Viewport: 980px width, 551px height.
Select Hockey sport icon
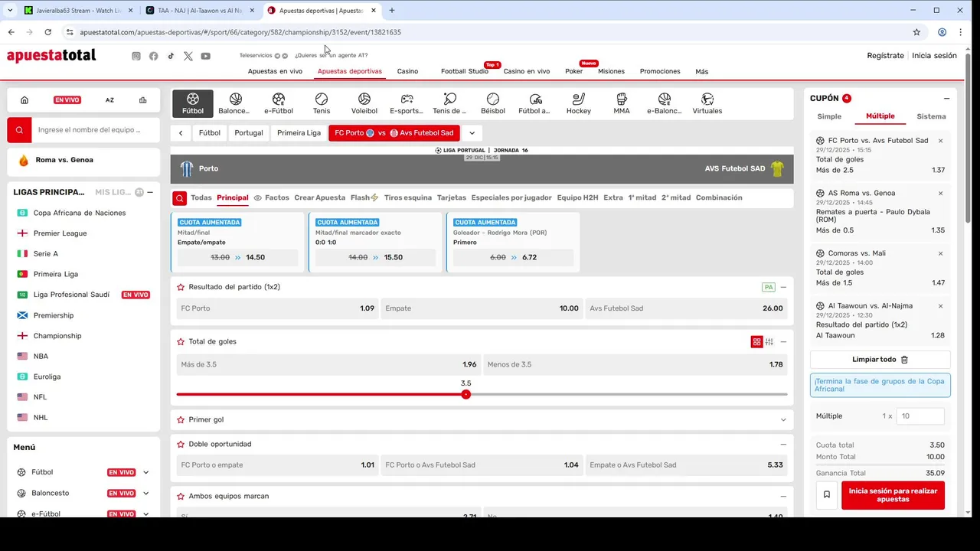pyautogui.click(x=579, y=104)
